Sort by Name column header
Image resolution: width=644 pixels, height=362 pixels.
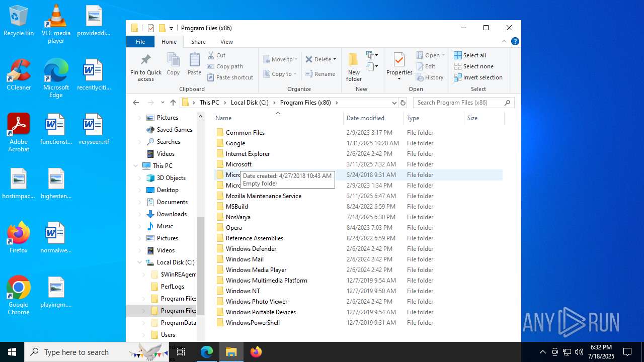(x=278, y=118)
